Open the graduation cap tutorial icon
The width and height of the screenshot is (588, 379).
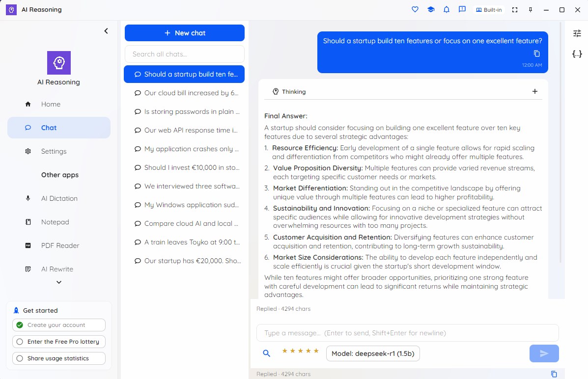coord(430,10)
